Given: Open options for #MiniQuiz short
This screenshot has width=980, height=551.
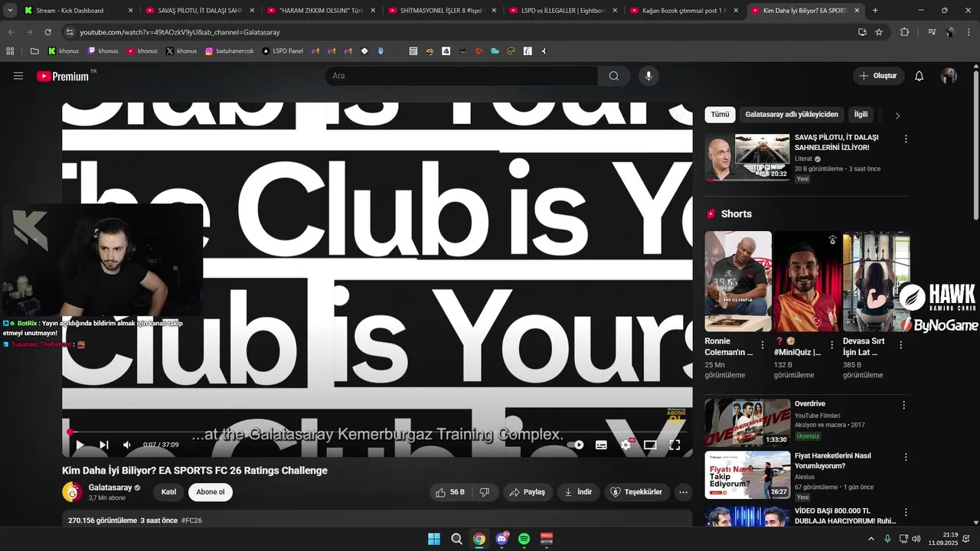Looking at the screenshot, I should click(x=831, y=345).
